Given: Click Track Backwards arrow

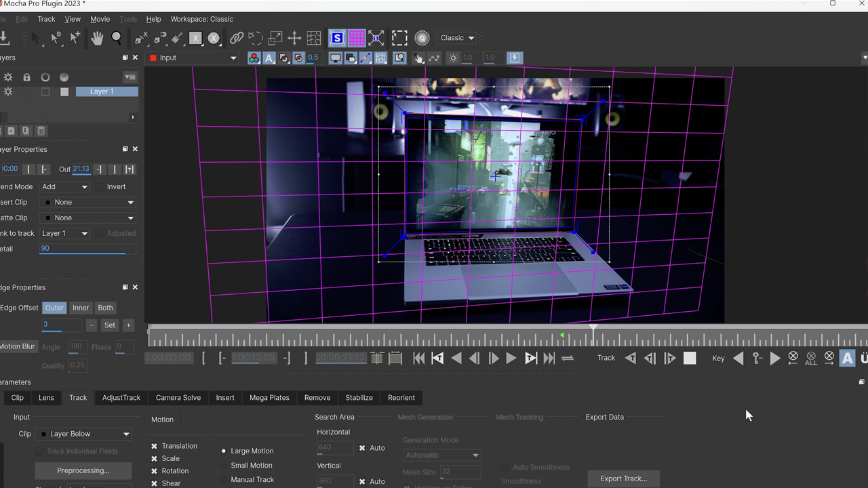Looking at the screenshot, I should pos(631,358).
